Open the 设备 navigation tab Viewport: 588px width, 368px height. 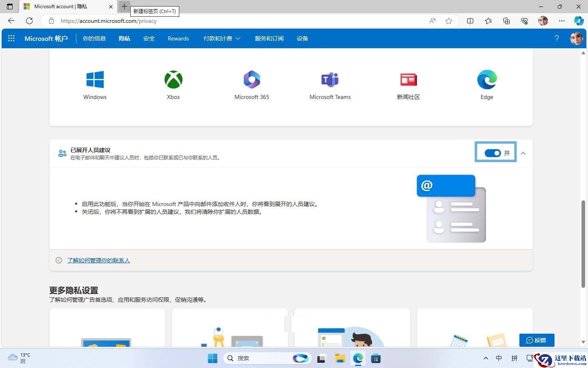(x=302, y=38)
